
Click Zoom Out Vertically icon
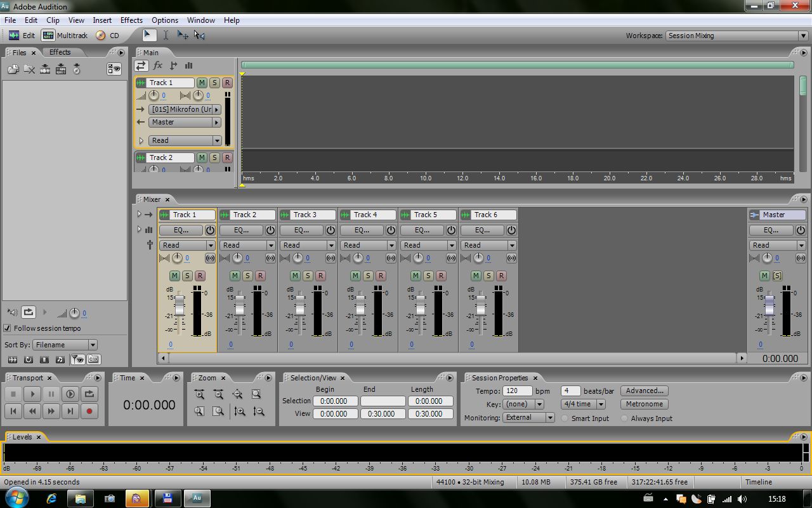(x=259, y=411)
